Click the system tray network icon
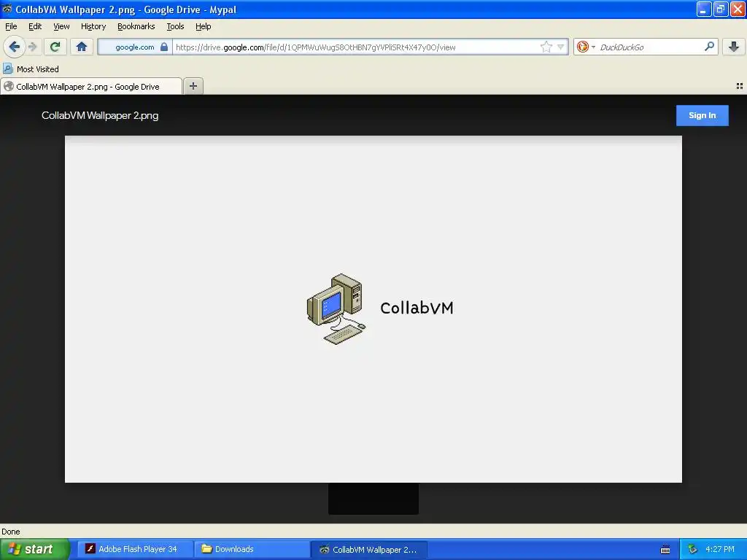 click(692, 549)
